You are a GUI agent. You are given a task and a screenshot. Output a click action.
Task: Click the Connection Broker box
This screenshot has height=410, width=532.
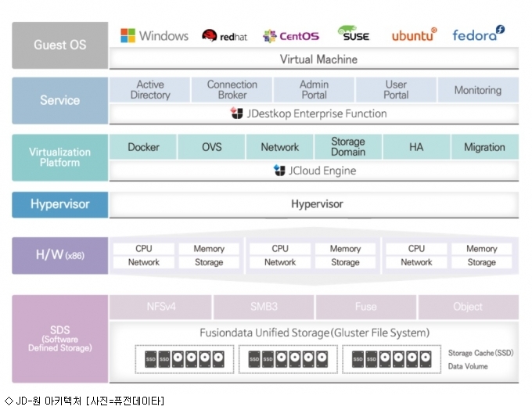click(x=232, y=90)
